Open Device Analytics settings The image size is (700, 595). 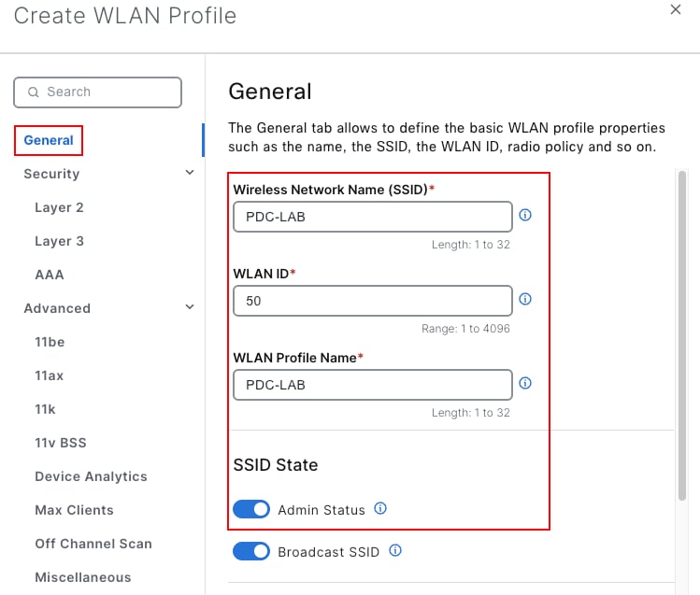coord(91,476)
